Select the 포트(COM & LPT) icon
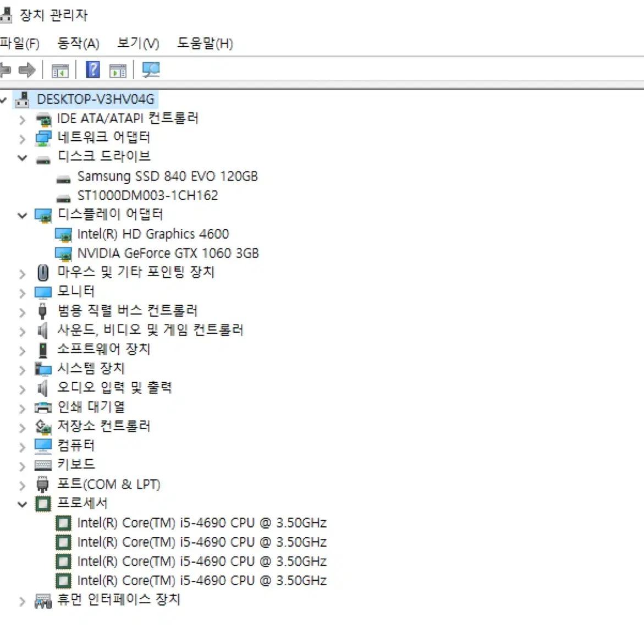This screenshot has width=644, height=644. coord(42,484)
